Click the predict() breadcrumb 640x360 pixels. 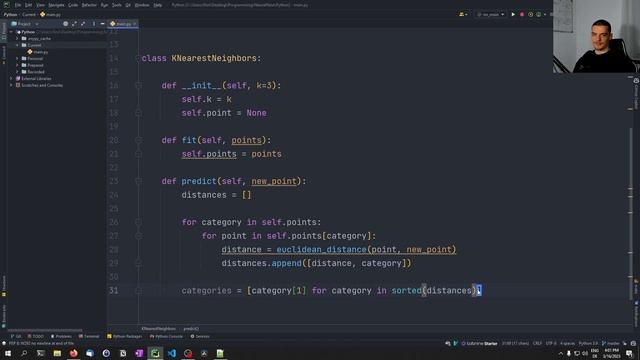191,329
